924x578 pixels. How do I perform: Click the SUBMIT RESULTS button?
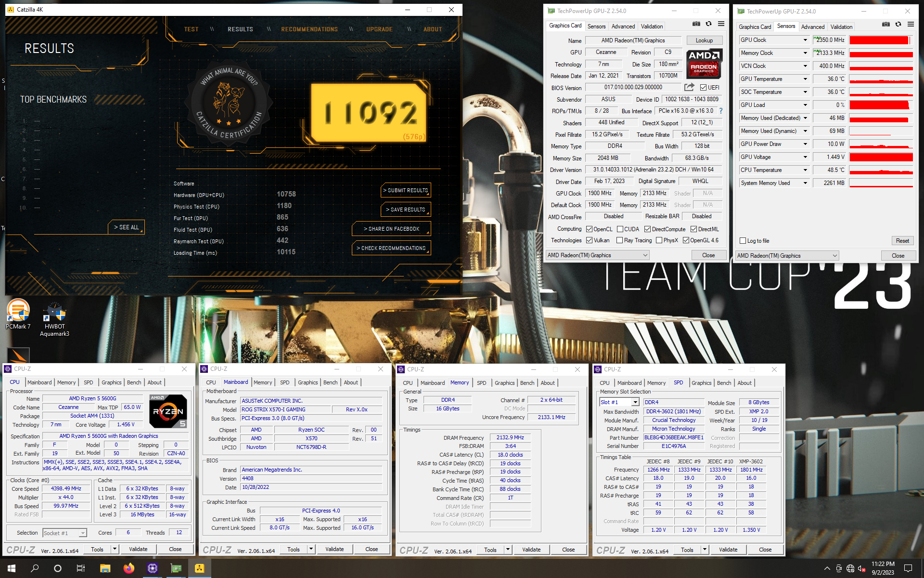click(405, 190)
